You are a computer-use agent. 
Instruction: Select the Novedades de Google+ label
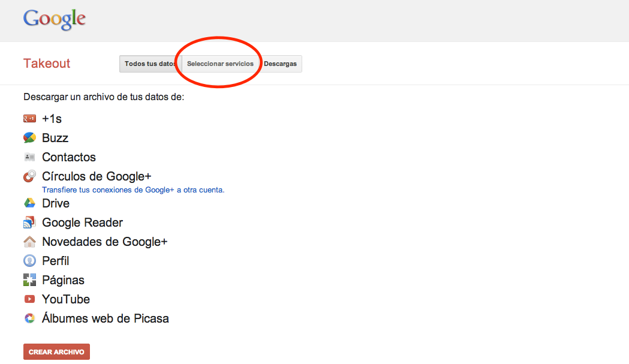[105, 242]
